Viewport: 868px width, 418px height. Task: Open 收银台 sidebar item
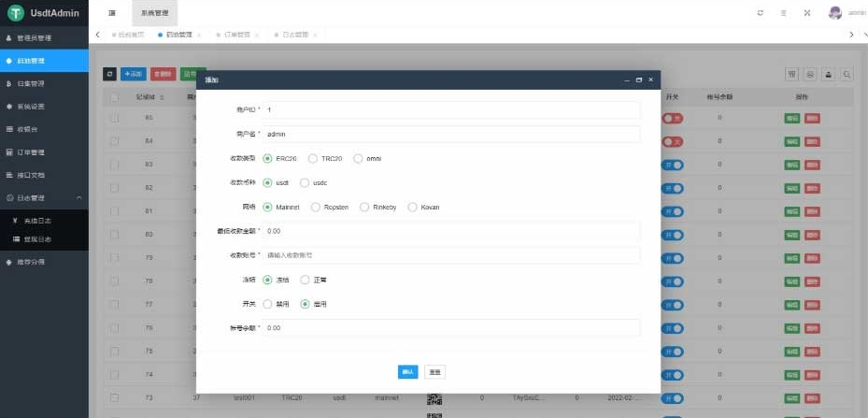click(x=44, y=129)
